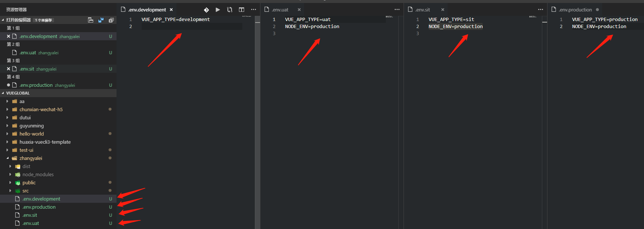Switch to the .env.production tab
Screen dimensions: 644x229
(x=575, y=10)
